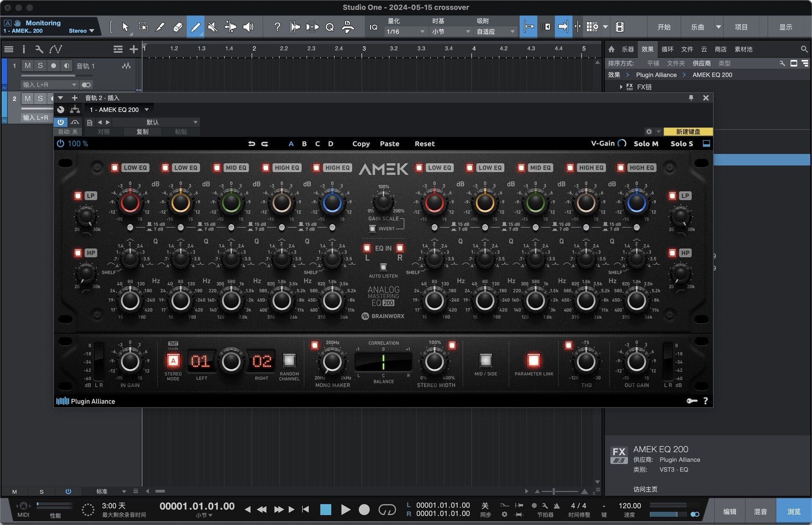Image resolution: width=812 pixels, height=525 pixels.
Task: Open dropdown arrow next to 乐曲
Action: [x=718, y=27]
